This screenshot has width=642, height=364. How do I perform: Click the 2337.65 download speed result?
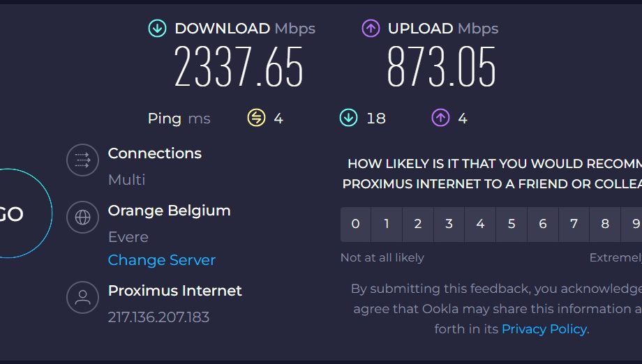pos(239,66)
